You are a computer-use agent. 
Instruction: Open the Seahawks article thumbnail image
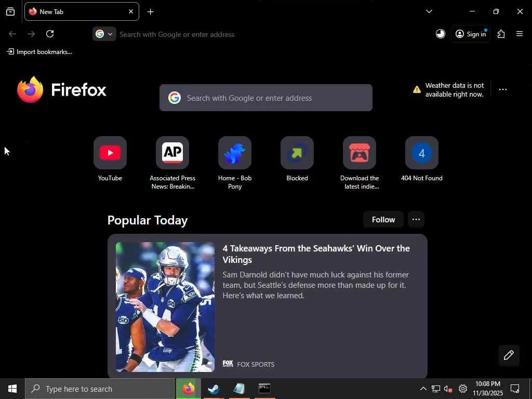[x=165, y=307]
